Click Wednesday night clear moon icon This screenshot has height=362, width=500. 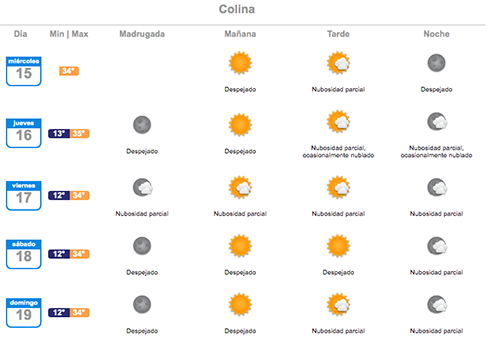436,63
